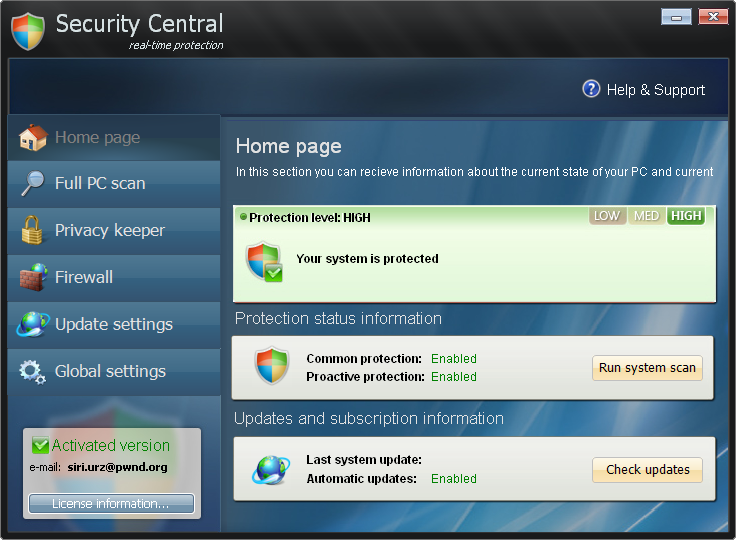The height and width of the screenshot is (540, 736).
Task: Click the green check beside Activated version
Action: pos(40,445)
